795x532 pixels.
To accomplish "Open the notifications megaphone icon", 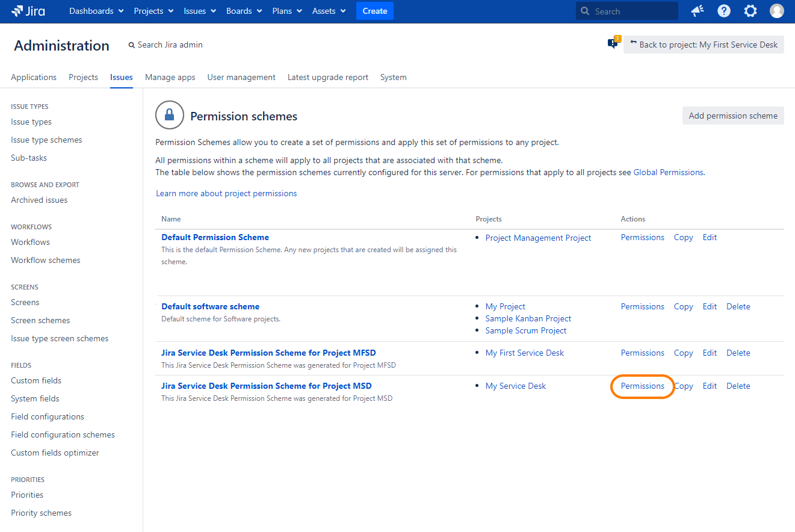I will [x=698, y=11].
